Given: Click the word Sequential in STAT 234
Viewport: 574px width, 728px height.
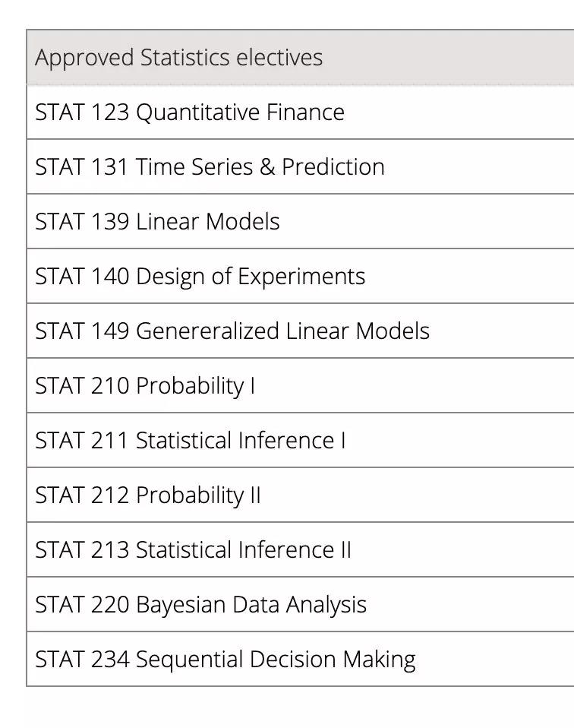Looking at the screenshot, I should [189, 660].
